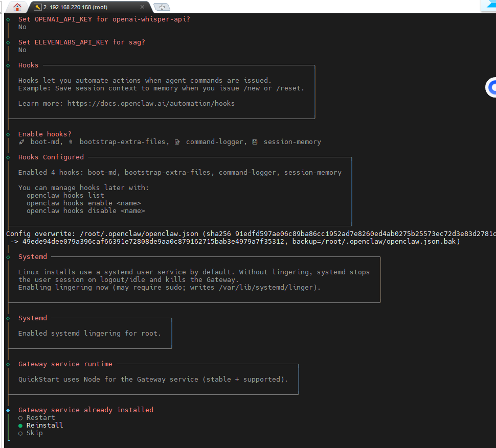Click the 'Example: Save session context to memory' line
The width and height of the screenshot is (496, 448).
point(161,88)
